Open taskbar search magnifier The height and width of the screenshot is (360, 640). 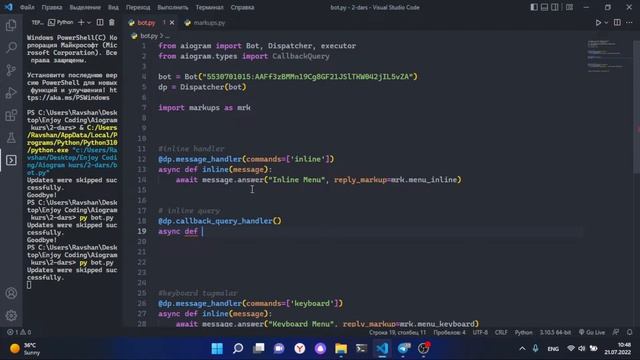pos(238,348)
